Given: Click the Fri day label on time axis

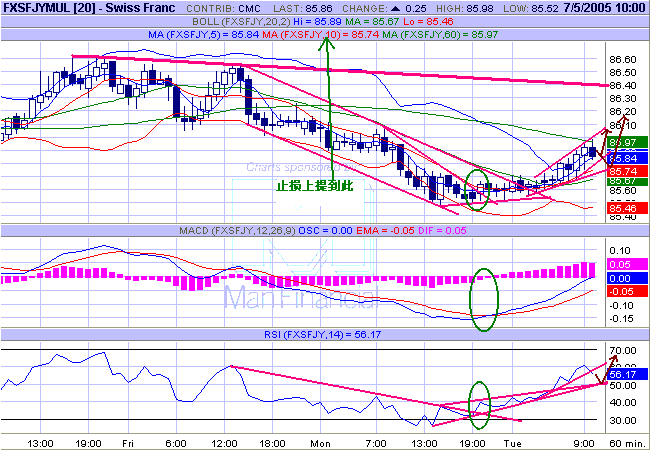Looking at the screenshot, I should coord(129,444).
